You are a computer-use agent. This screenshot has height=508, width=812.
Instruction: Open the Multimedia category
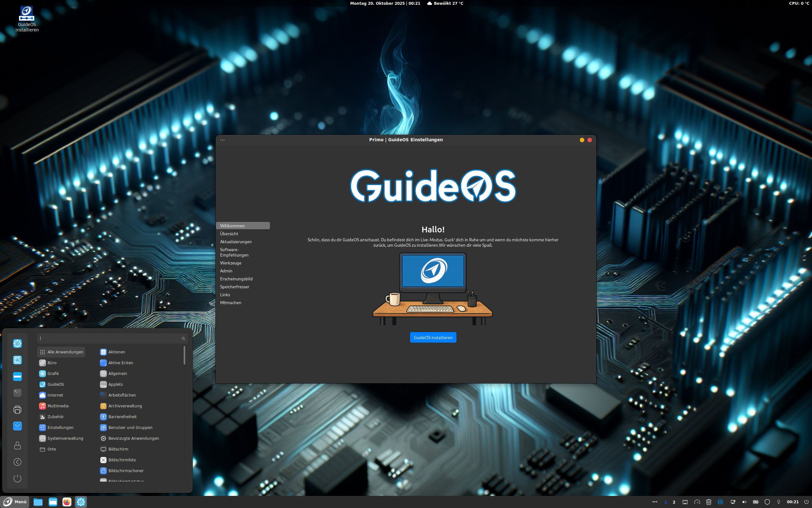(61, 406)
